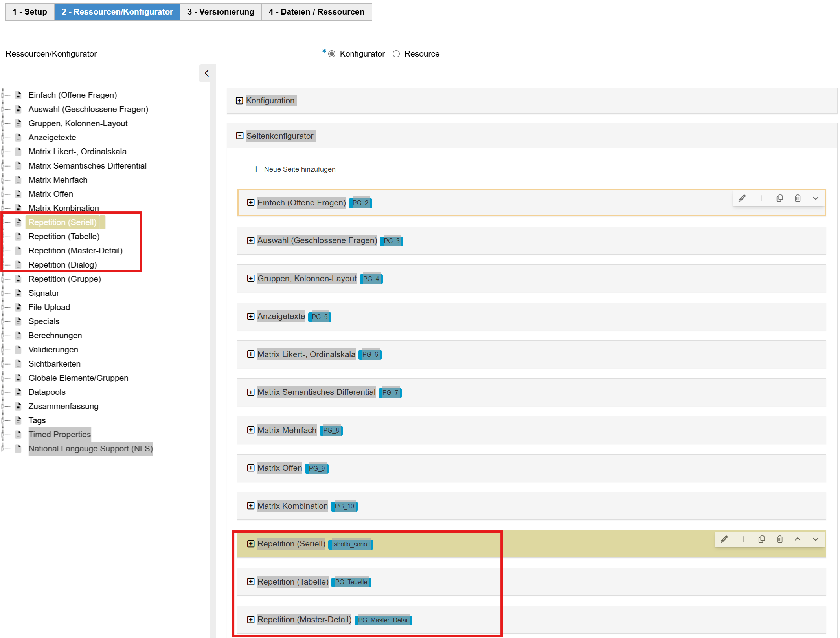Click the blue PG_Master_Detail tag
Image resolution: width=840 pixels, height=638 pixels.
click(x=383, y=620)
